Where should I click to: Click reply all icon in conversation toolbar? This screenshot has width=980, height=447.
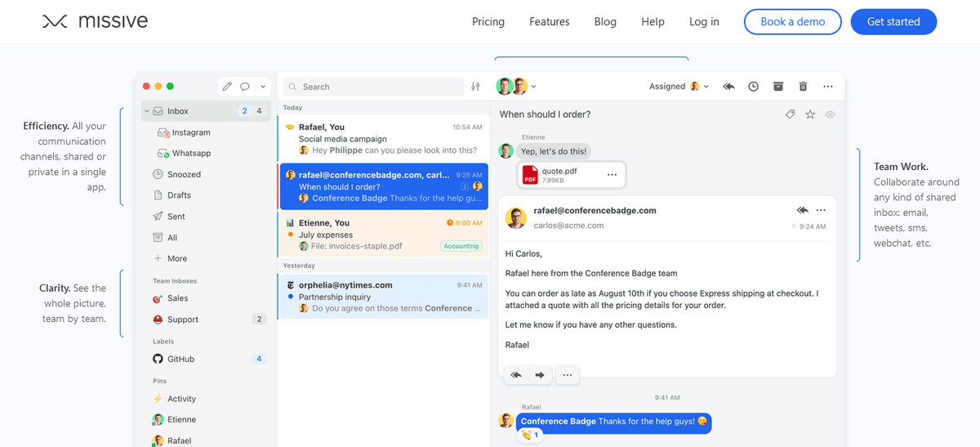(x=728, y=86)
